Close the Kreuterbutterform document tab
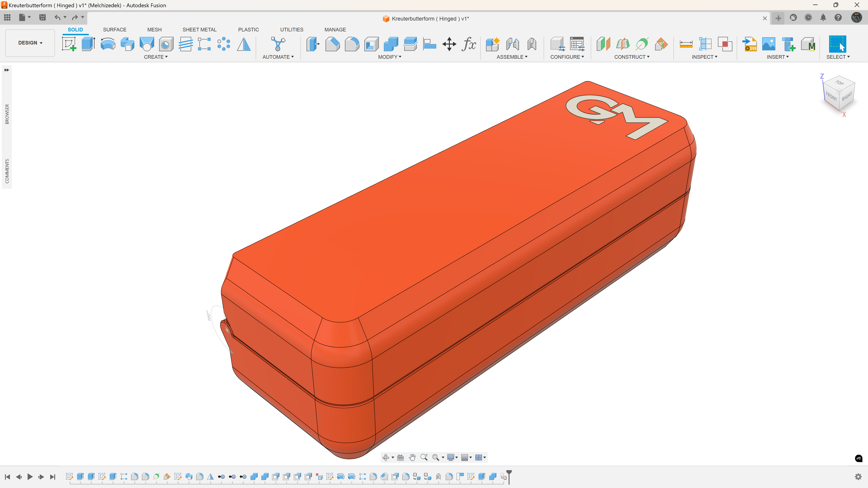The image size is (868, 488). (765, 19)
